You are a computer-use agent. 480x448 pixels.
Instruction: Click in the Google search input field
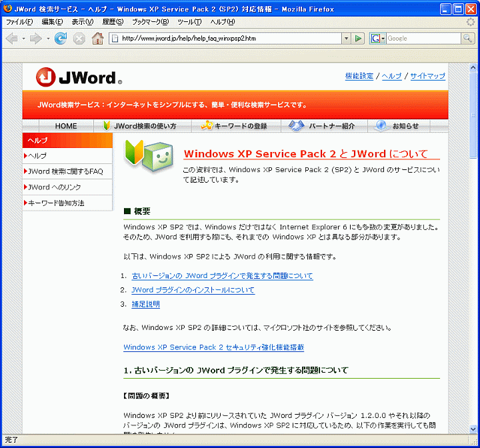[423, 39]
